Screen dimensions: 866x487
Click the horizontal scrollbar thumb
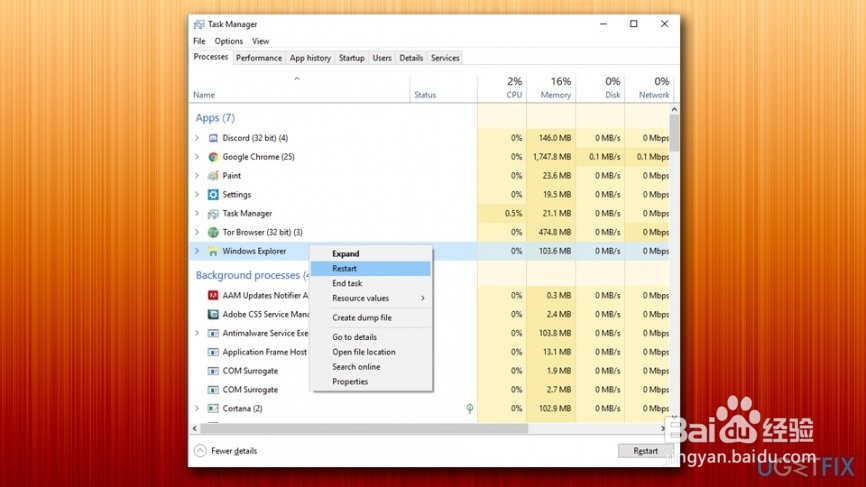pos(364,428)
